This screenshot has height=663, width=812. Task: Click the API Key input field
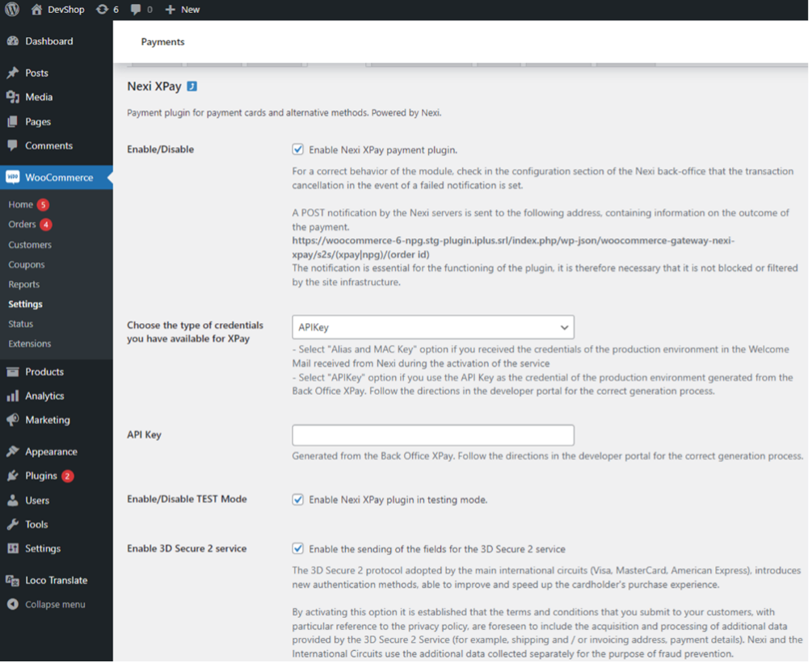tap(433, 435)
